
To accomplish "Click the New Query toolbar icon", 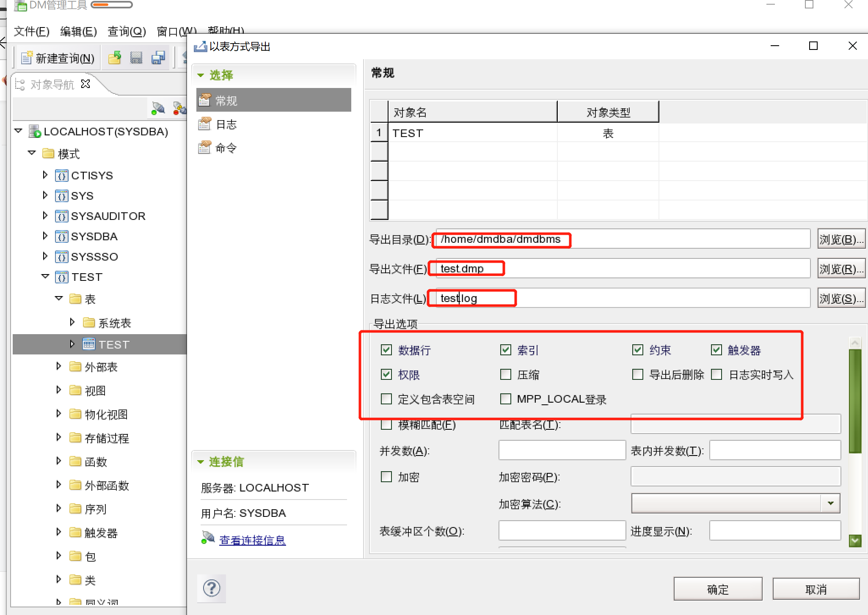I will (x=27, y=58).
